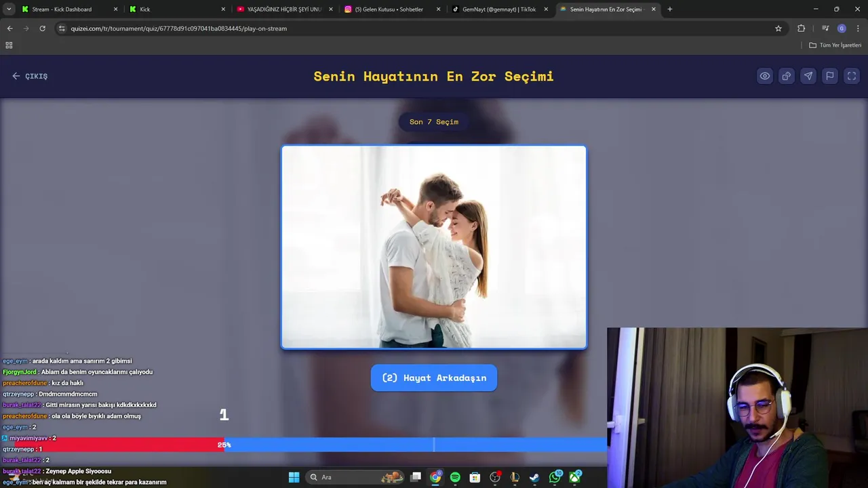
Task: Click the paper plane share icon
Action: [808, 76]
